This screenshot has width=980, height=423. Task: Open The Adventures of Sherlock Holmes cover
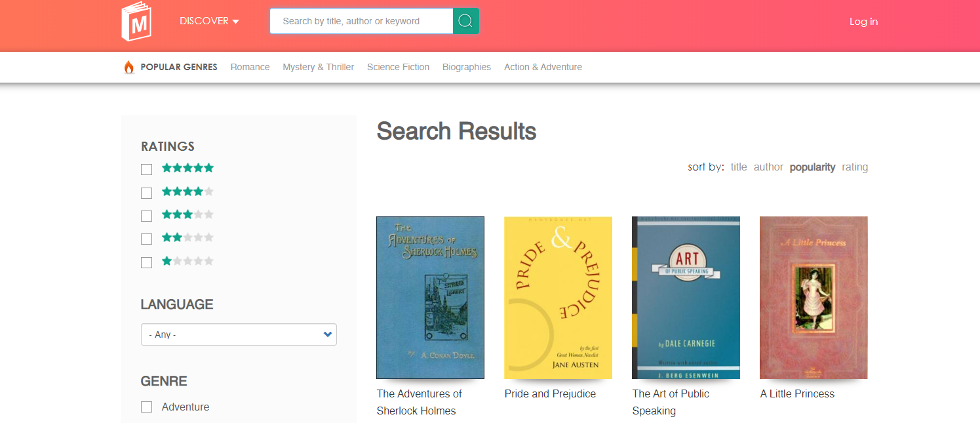point(430,297)
